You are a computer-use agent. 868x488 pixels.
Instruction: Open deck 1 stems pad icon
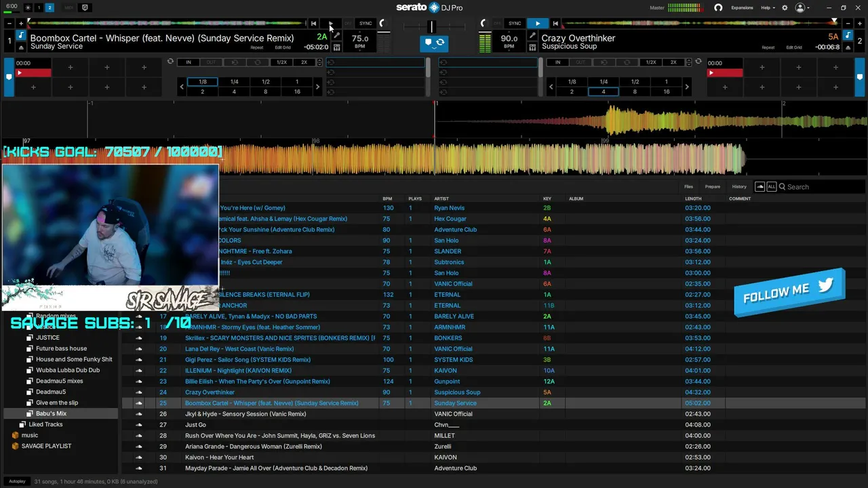click(x=337, y=47)
